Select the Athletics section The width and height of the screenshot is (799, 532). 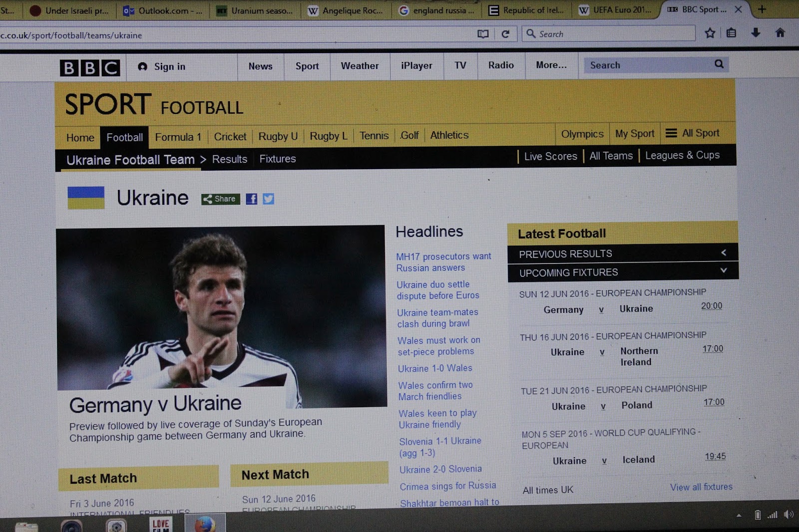coord(449,135)
